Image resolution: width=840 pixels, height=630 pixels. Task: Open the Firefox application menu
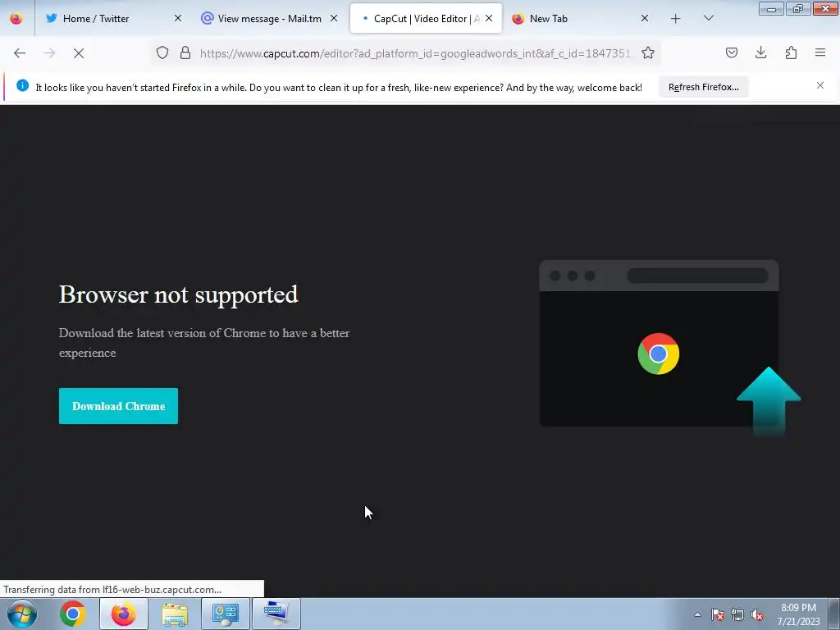[x=820, y=52]
